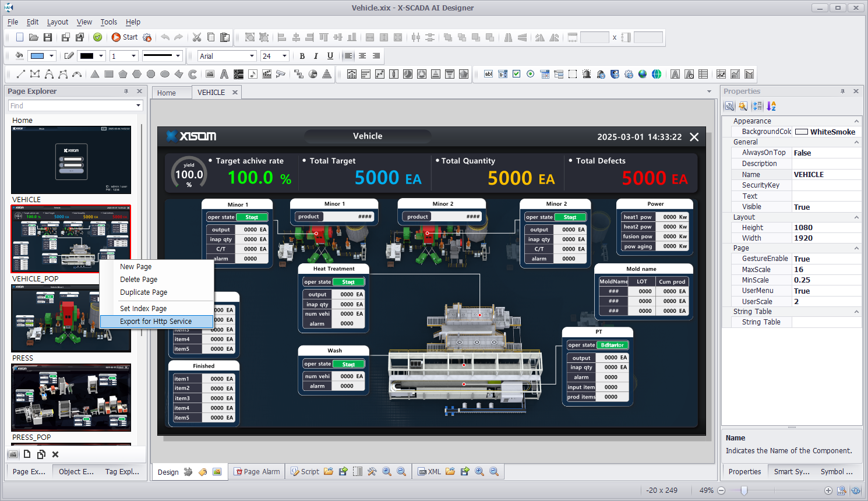Image resolution: width=868 pixels, height=501 pixels.
Task: Enable right text alignment
Action: 376,56
